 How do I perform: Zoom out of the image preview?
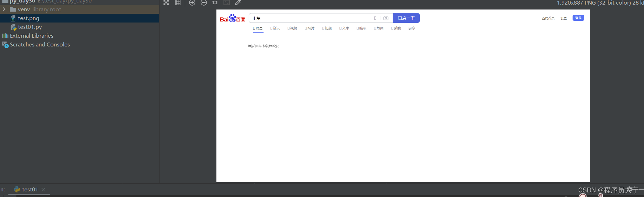[x=204, y=2]
